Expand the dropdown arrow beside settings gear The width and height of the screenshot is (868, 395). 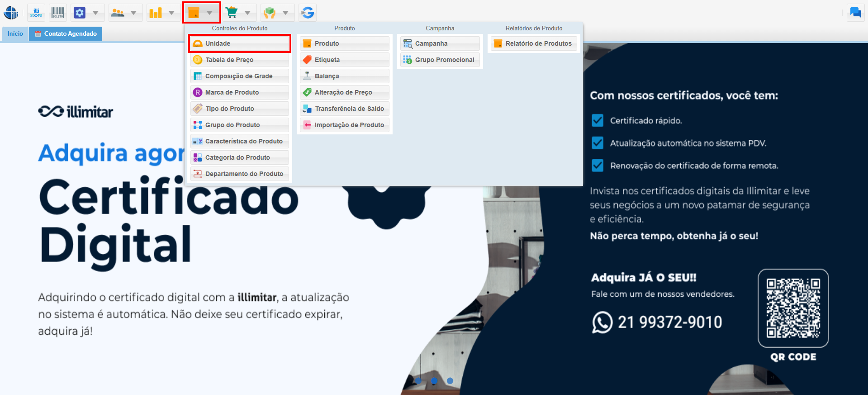[x=95, y=13]
